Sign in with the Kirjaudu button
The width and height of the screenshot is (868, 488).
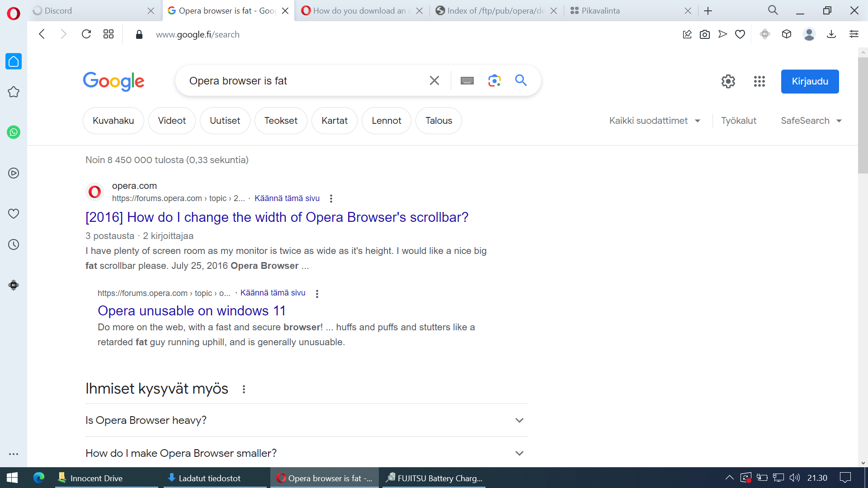click(x=810, y=81)
